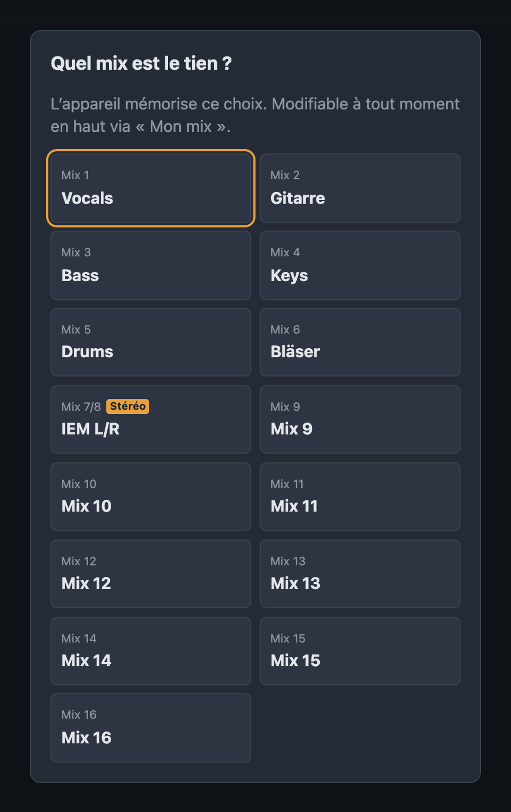511x812 pixels.
Task: Click the 'L'appareil mémorise ce choix' description
Action: coord(255,115)
